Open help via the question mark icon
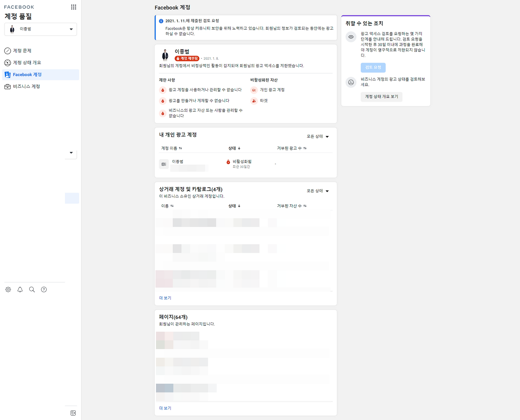The height and width of the screenshot is (420, 520). [x=44, y=290]
